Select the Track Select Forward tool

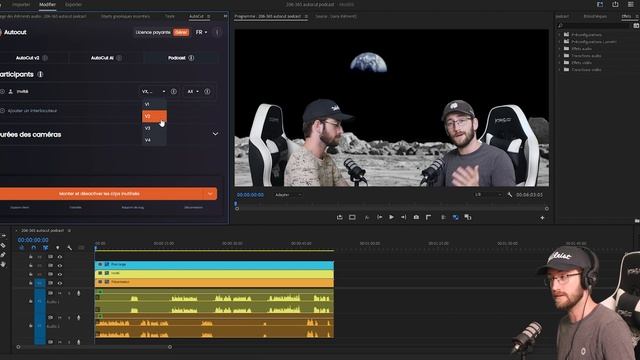coord(3,236)
